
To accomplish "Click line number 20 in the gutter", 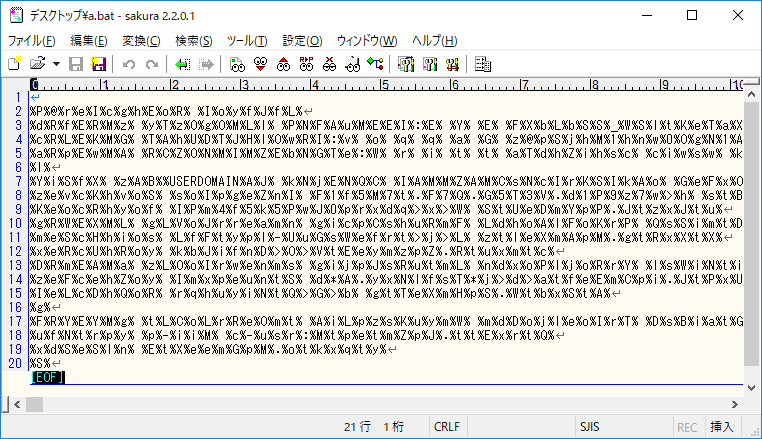I will (16, 363).
